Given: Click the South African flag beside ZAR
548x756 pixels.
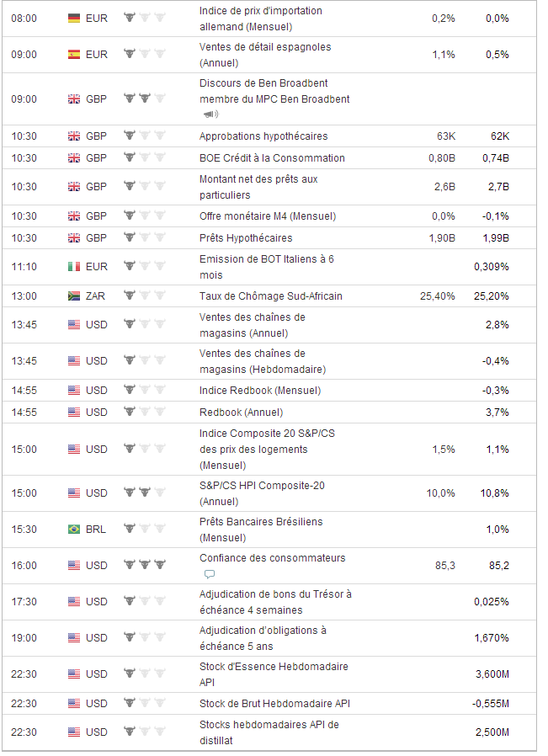Looking at the screenshot, I should [x=74, y=296].
